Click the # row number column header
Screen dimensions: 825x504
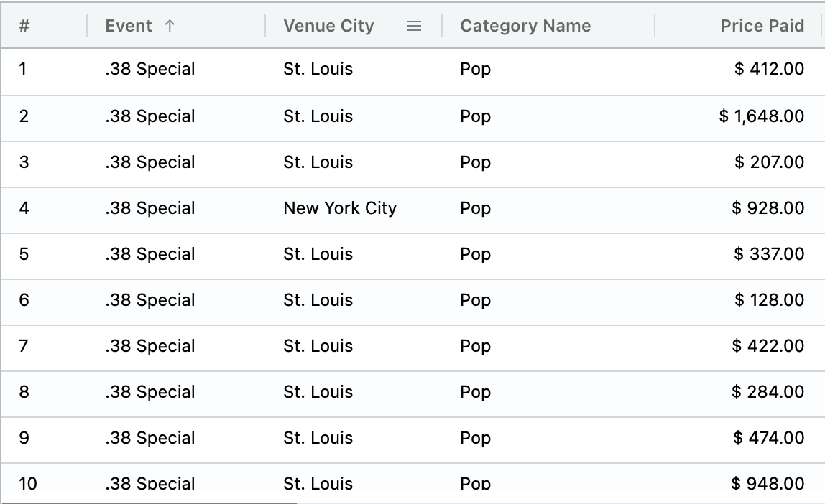tap(24, 27)
